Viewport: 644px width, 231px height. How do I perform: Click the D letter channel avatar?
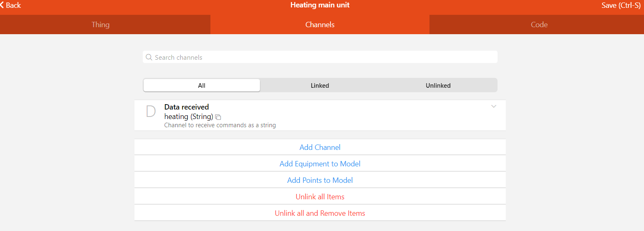151,112
